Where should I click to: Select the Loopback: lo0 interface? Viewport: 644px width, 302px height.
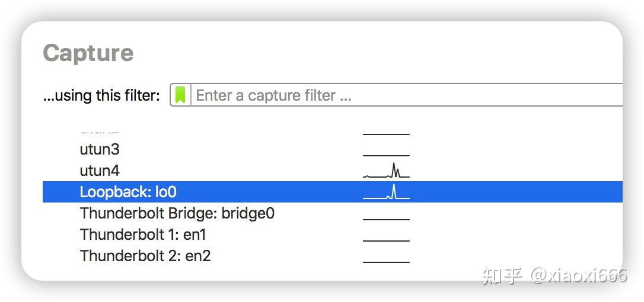pyautogui.click(x=128, y=192)
